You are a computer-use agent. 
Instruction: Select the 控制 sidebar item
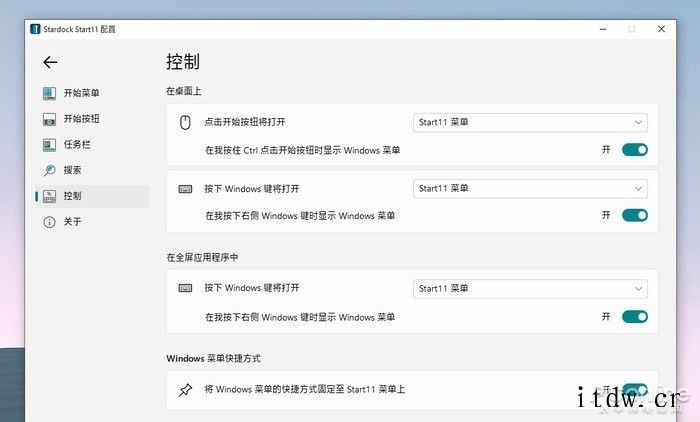[90, 196]
